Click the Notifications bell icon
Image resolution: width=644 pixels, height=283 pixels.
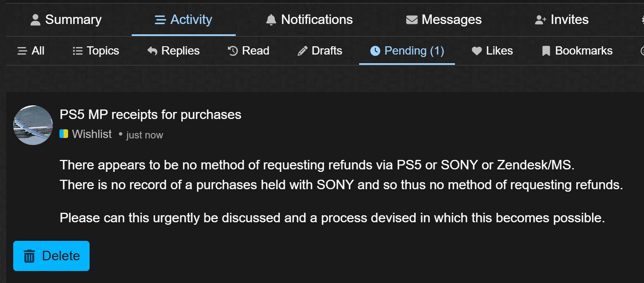pyautogui.click(x=271, y=20)
